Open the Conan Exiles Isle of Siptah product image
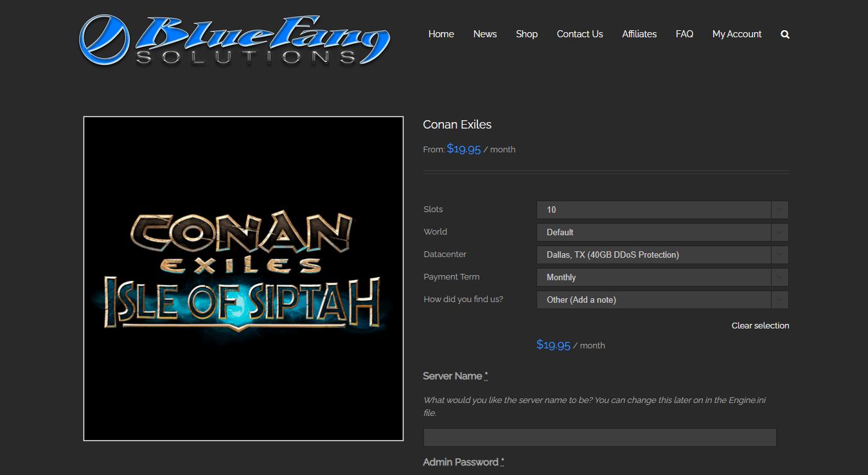Viewport: 868px width, 475px height. [x=244, y=278]
